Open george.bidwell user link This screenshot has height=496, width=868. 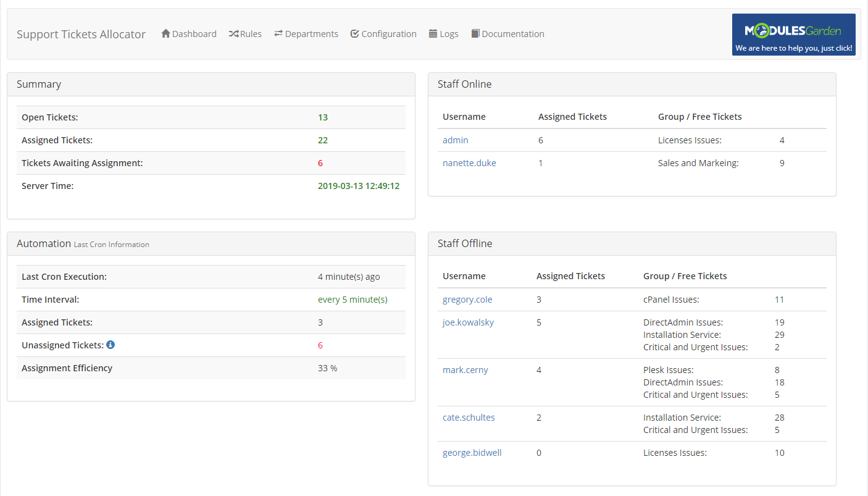point(472,453)
